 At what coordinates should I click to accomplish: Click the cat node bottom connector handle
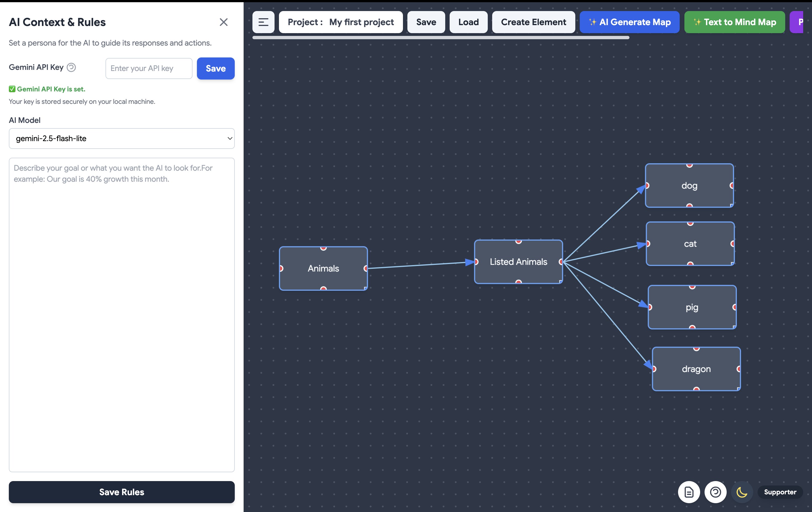[690, 263]
